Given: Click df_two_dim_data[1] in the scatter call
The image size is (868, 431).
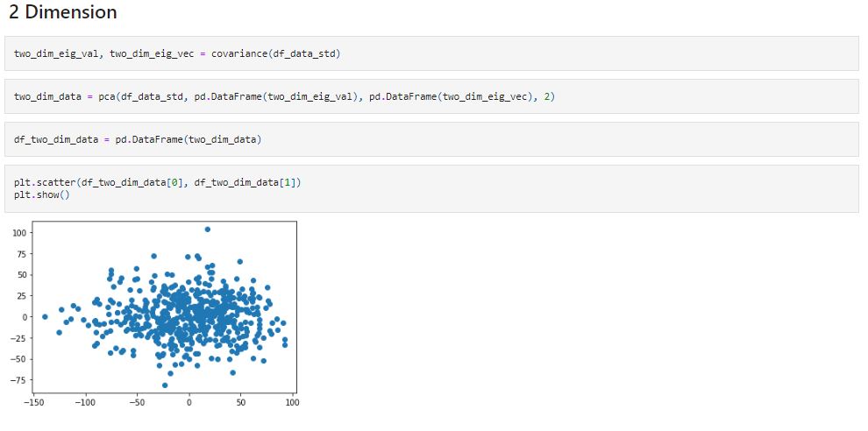Looking at the screenshot, I should click(x=245, y=182).
